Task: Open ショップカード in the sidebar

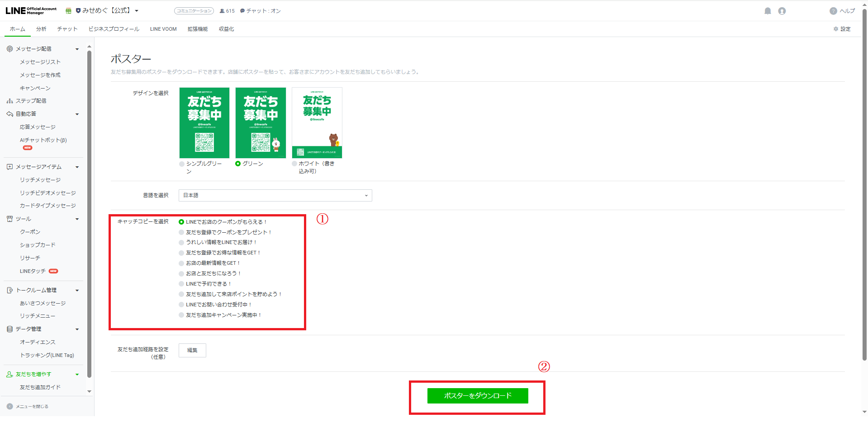Action: tap(38, 245)
